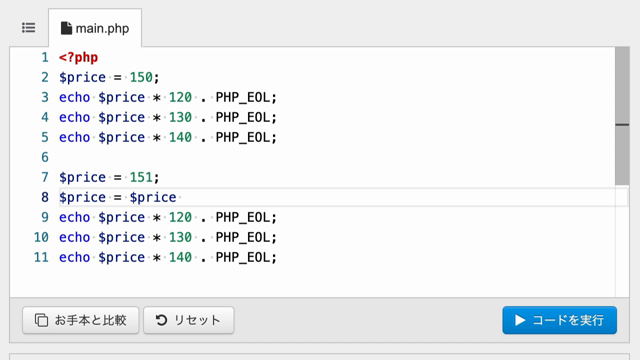Click line number 6 in the gutter
Image resolution: width=640 pixels, height=360 pixels.
click(x=45, y=158)
